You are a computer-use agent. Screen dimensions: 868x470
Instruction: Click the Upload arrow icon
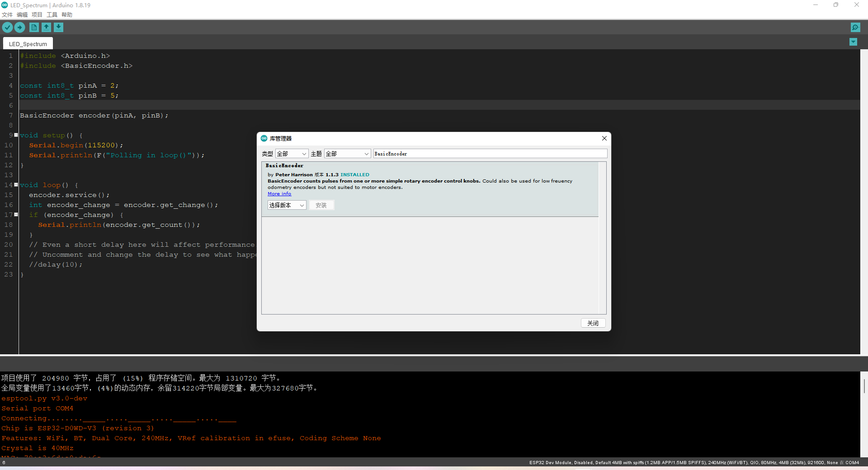click(19, 28)
